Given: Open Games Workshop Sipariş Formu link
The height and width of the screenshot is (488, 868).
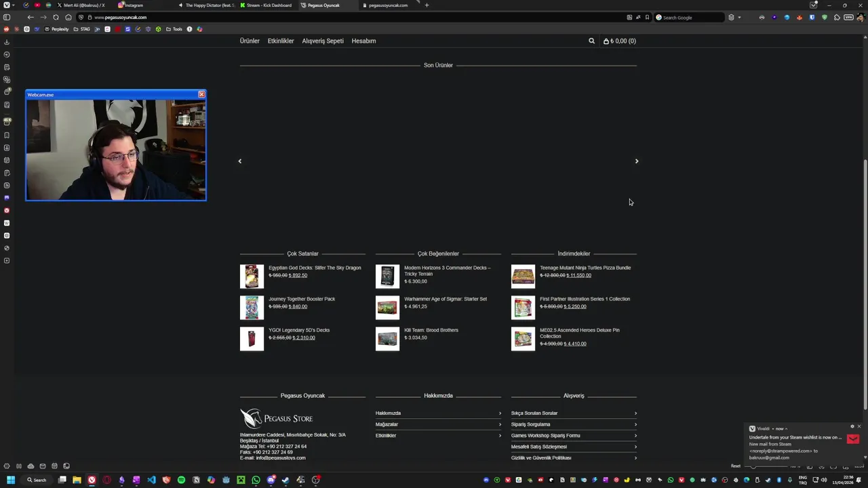Looking at the screenshot, I should [x=545, y=436].
